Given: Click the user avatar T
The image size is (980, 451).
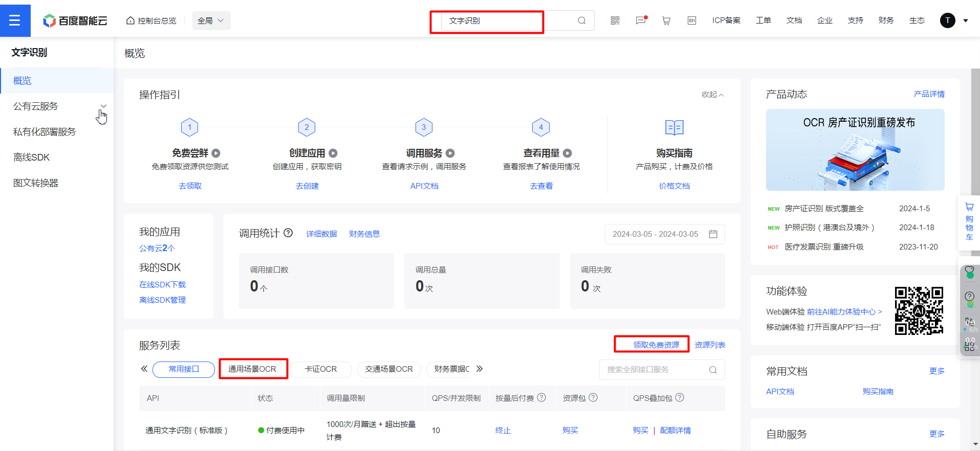Looking at the screenshot, I should 948,20.
